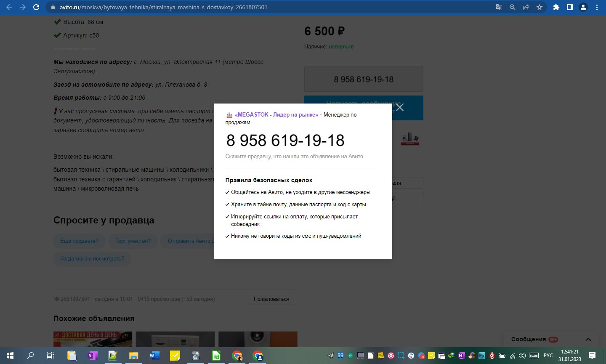Click the Fx tray icon

point(482,356)
